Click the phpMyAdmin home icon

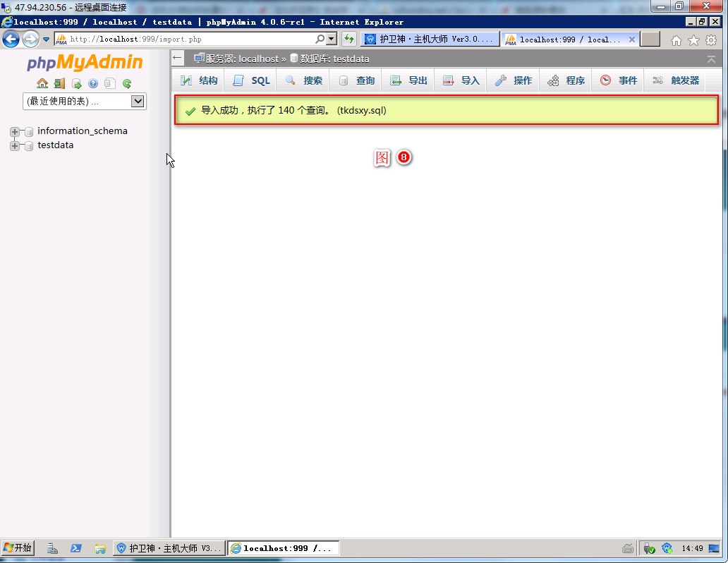coord(42,83)
